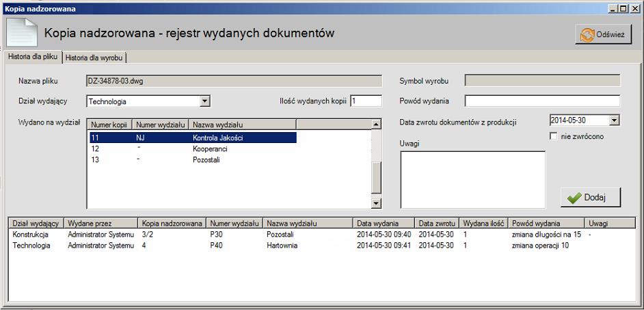Click the department list scroll up arrow

[x=376, y=124]
